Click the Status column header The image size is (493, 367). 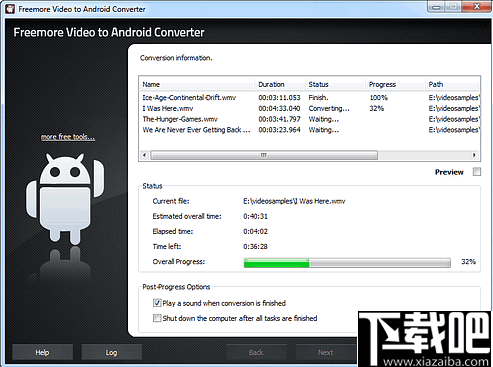pyautogui.click(x=335, y=84)
